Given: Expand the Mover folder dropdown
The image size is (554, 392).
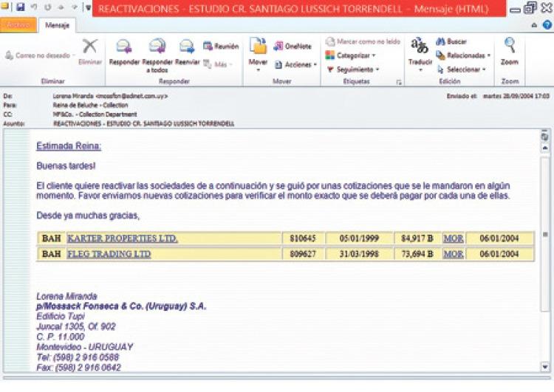Looking at the screenshot, I should pos(258,52).
